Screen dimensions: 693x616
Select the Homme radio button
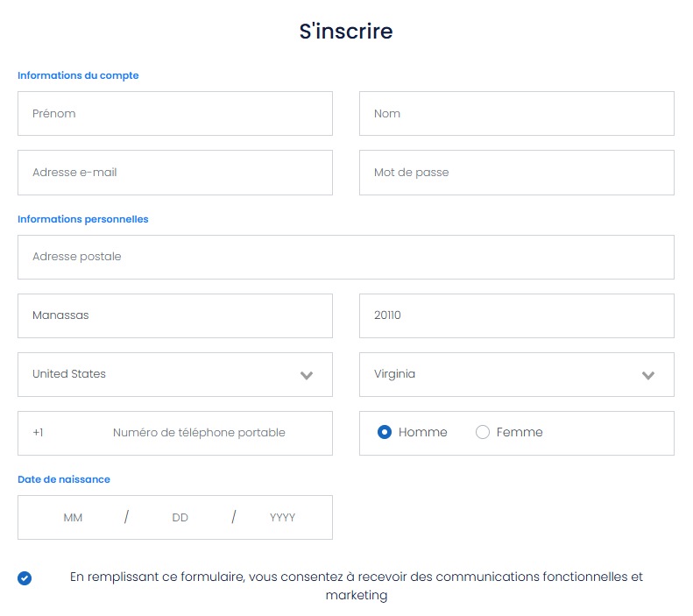coord(385,432)
